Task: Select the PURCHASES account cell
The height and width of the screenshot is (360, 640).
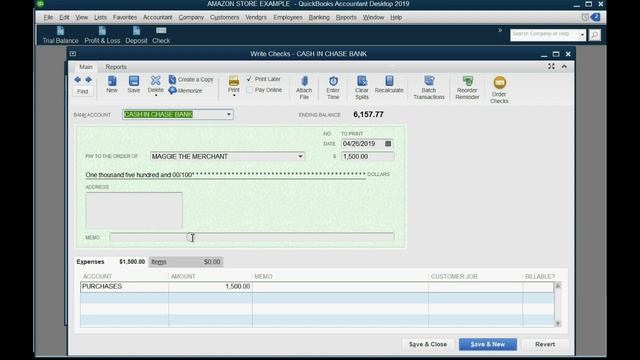Action: (124, 287)
